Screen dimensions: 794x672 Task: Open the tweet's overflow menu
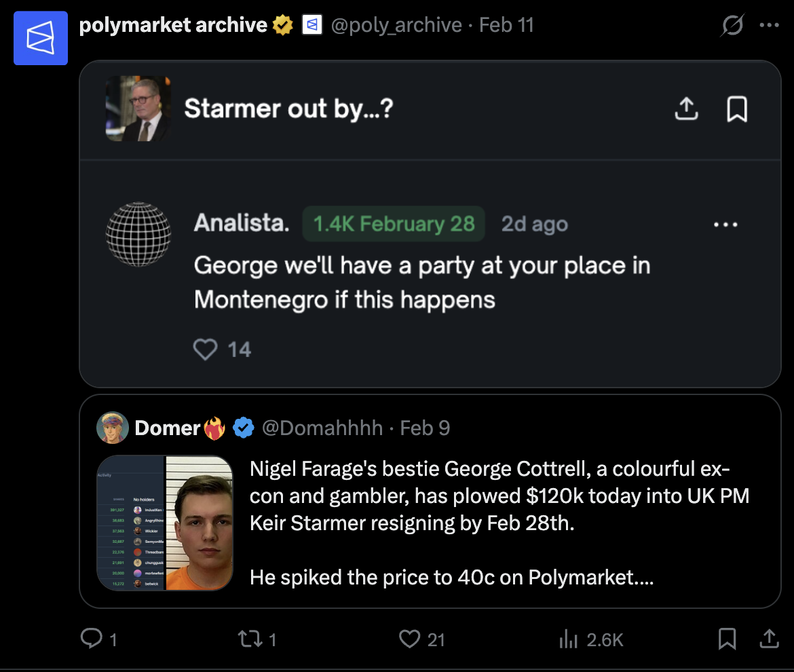770,24
